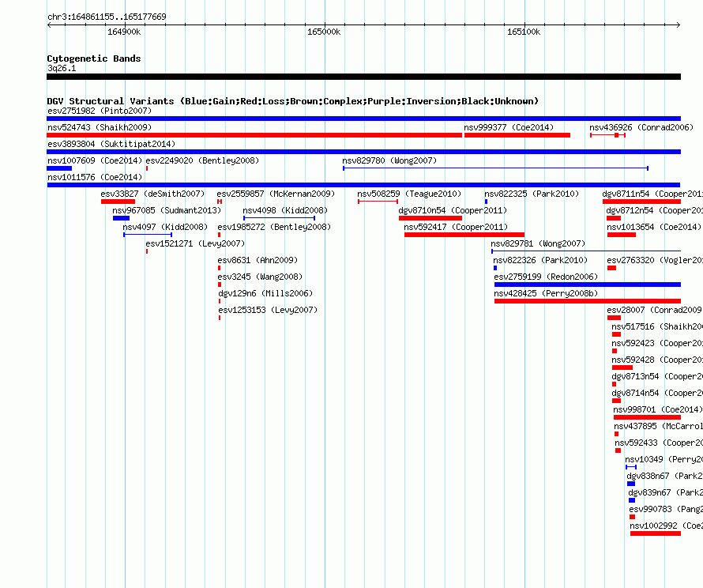The height and width of the screenshot is (588, 703).
Task: Click red bar under dgv8710n54
Action: (430, 218)
